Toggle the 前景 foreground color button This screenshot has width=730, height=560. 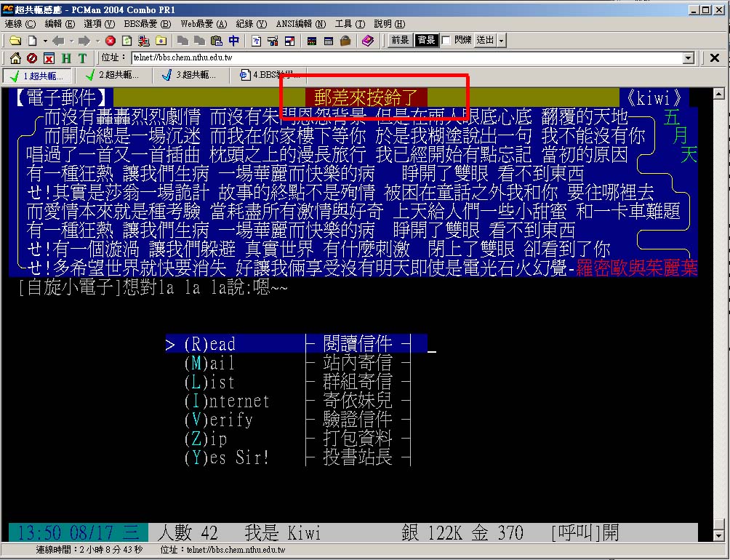[x=400, y=41]
